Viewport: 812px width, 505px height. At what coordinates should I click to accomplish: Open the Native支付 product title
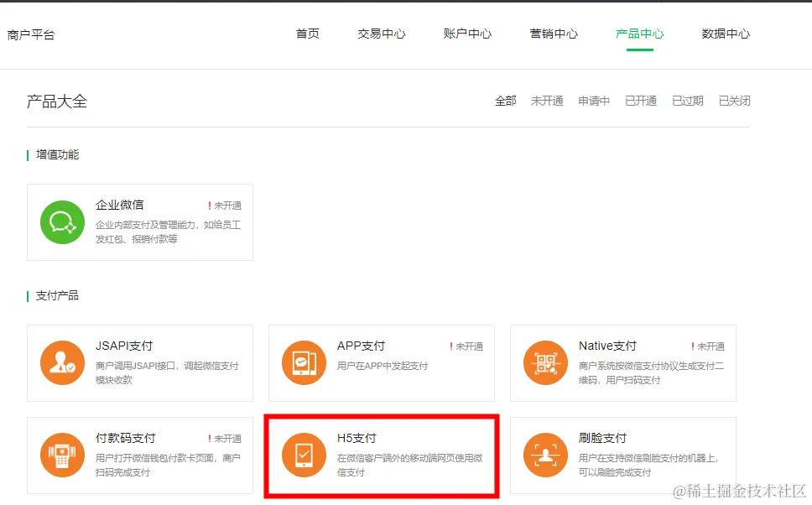point(607,346)
